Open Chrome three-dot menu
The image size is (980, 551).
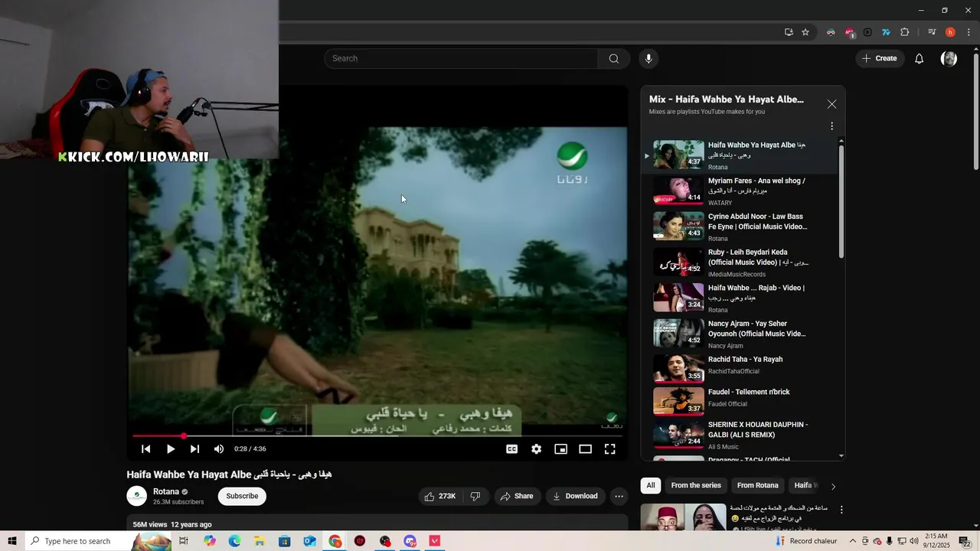coord(969,32)
